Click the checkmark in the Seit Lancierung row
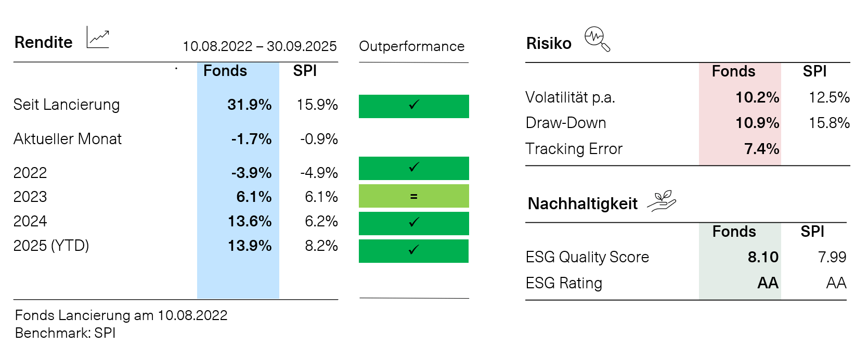The image size is (868, 344). 414,105
